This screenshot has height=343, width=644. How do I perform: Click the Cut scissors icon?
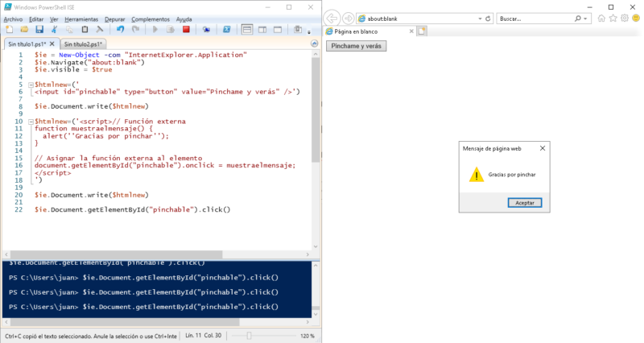click(x=54, y=30)
